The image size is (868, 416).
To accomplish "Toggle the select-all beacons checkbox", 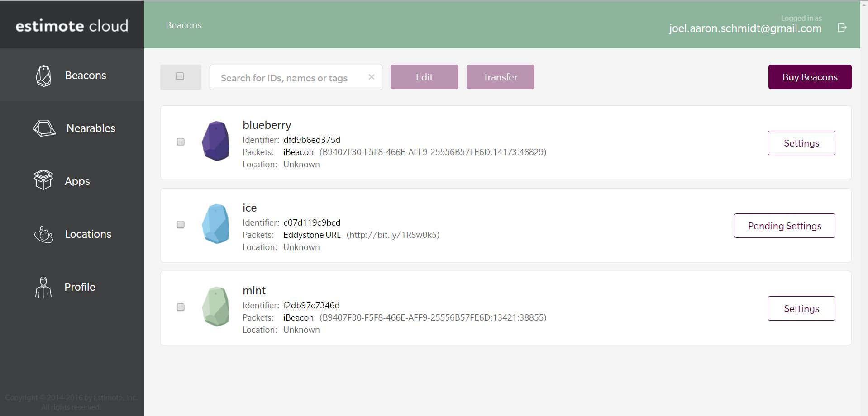I will tap(180, 76).
